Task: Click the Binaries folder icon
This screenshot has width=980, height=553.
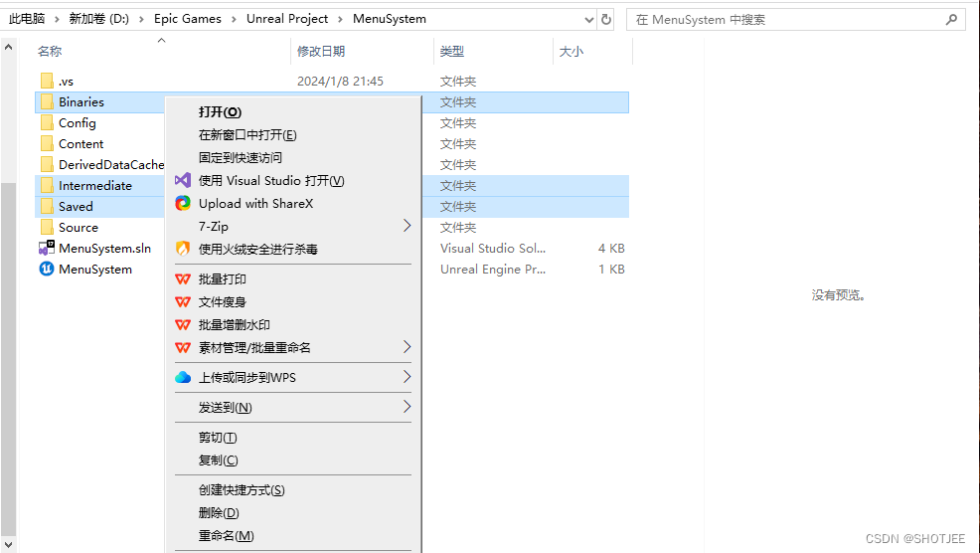Action: point(47,102)
